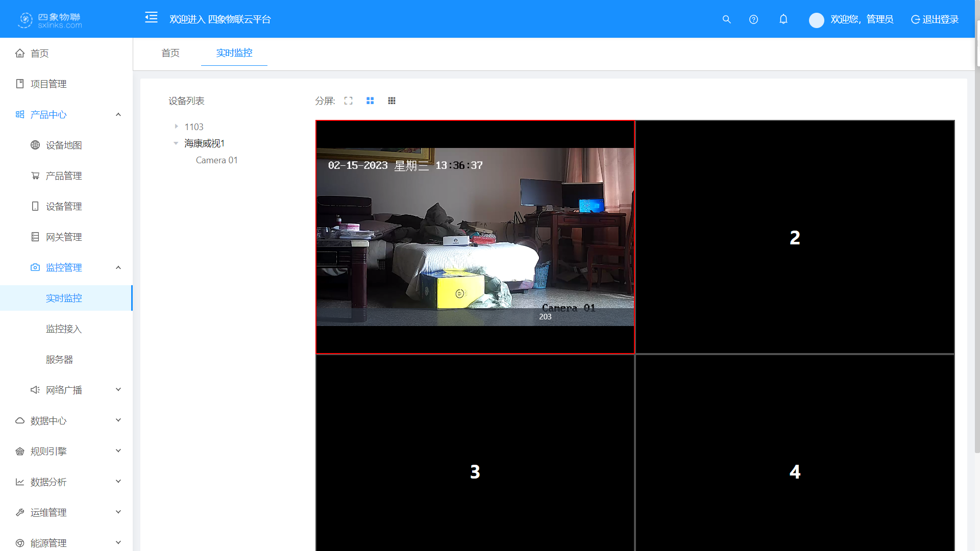Switch to the 首页 tab
The image size is (980, 551).
click(x=170, y=53)
